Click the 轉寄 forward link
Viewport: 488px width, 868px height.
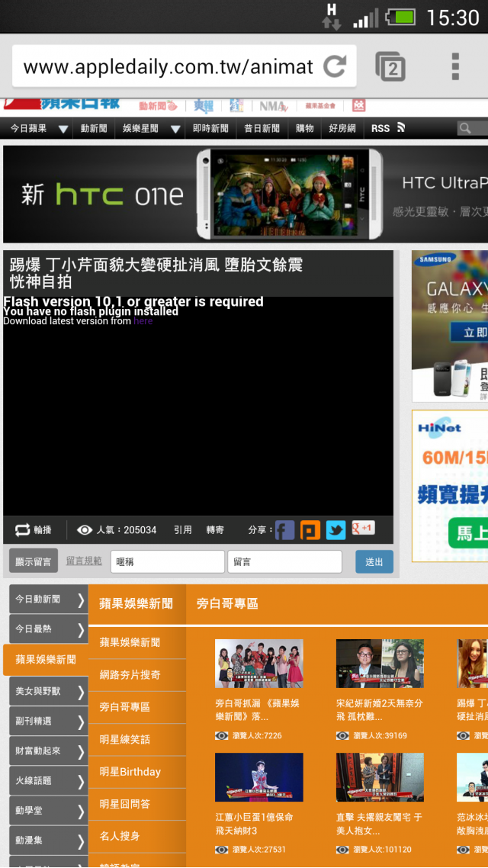coord(215,530)
